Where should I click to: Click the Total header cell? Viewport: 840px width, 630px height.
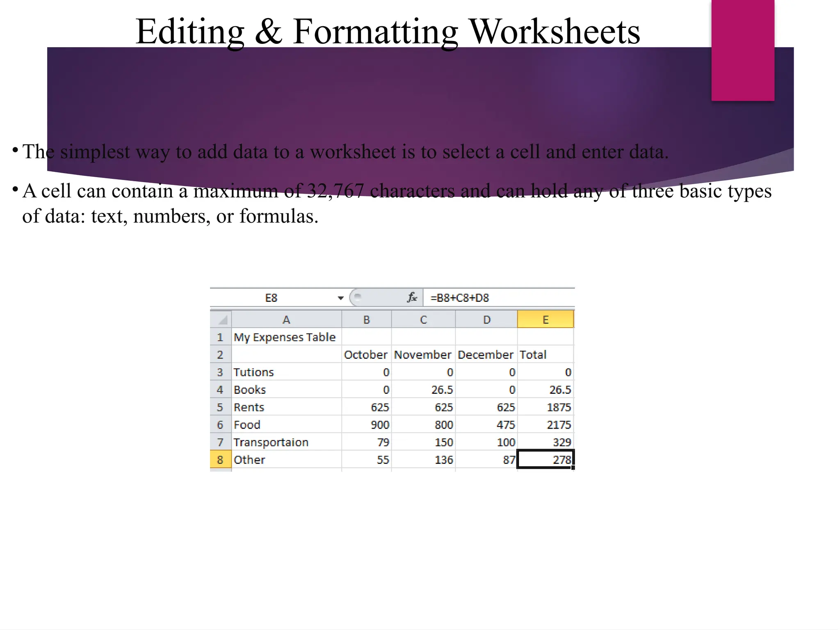point(545,355)
